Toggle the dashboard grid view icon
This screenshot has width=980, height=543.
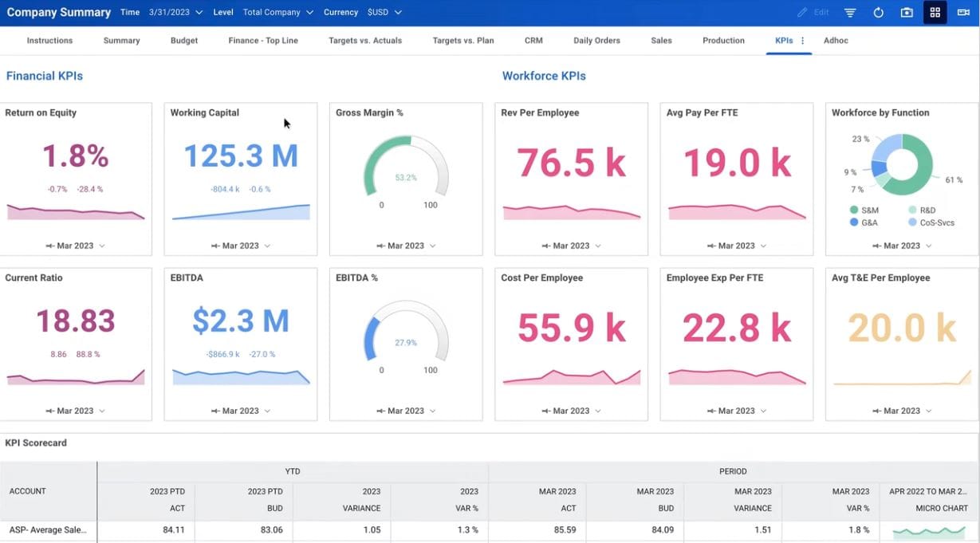(935, 13)
